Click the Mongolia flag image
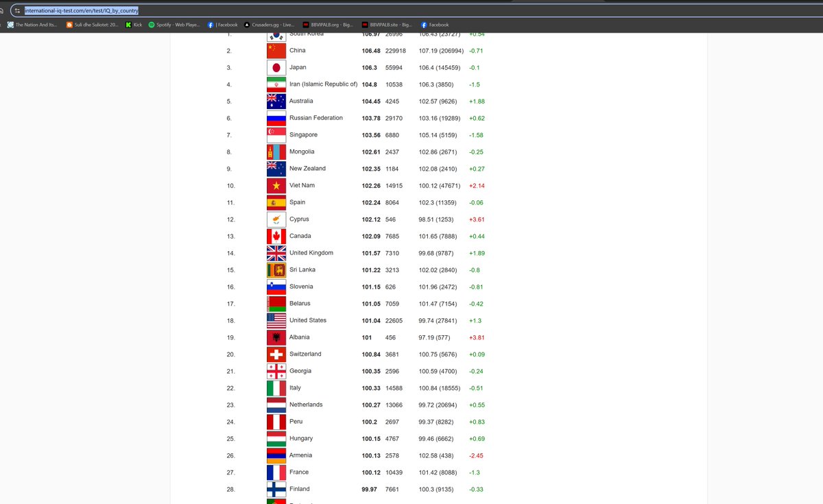The image size is (823, 504). [276, 152]
